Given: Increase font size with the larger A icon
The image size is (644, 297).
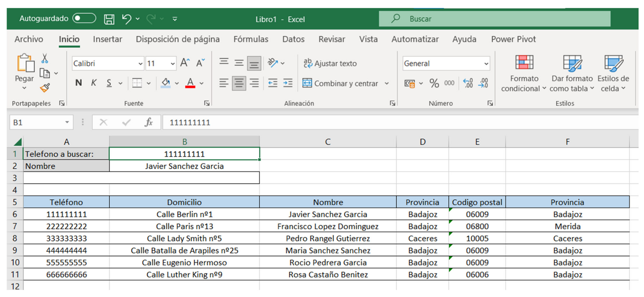Looking at the screenshot, I should tap(185, 63).
